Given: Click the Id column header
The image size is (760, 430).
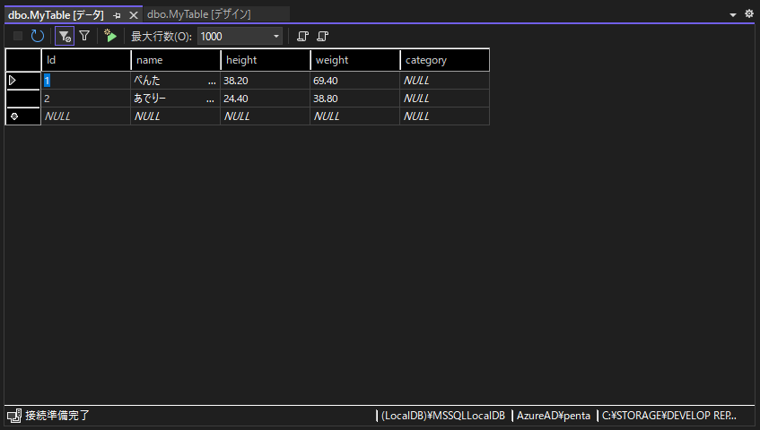Looking at the screenshot, I should 86,60.
